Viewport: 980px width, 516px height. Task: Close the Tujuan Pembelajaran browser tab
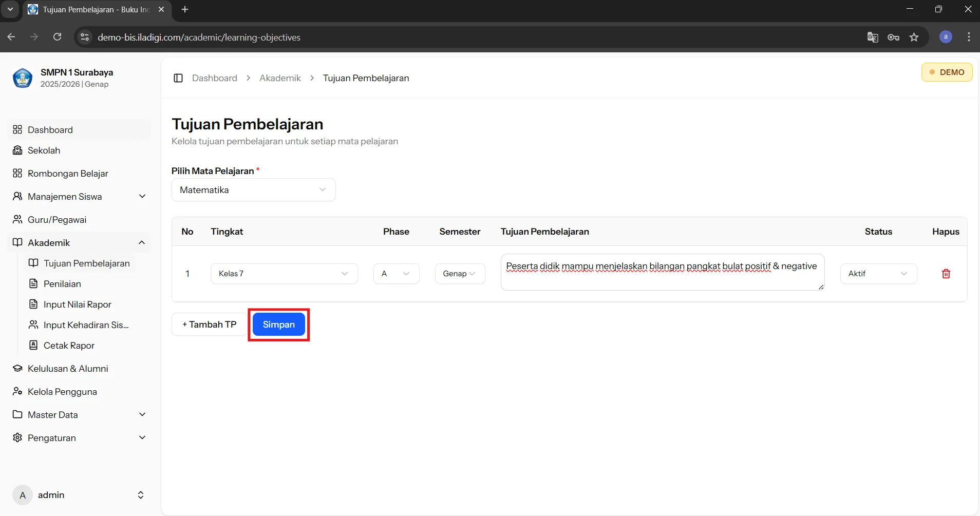click(x=161, y=9)
